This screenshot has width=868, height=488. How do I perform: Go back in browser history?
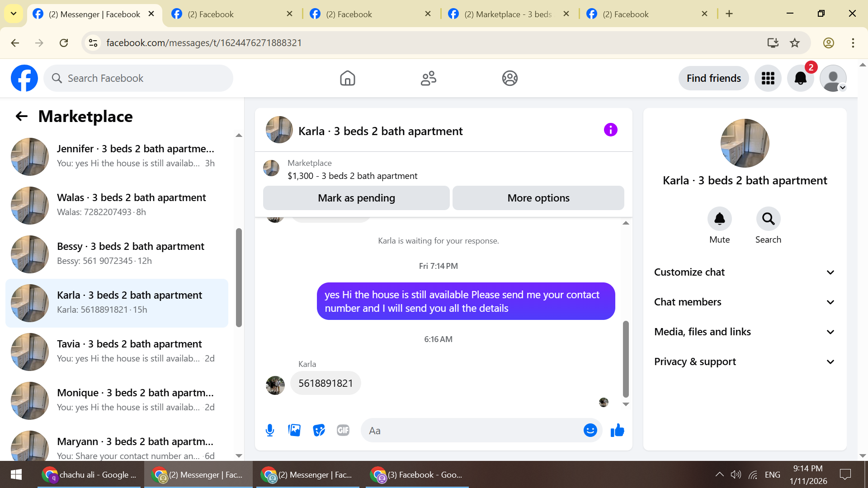[15, 43]
